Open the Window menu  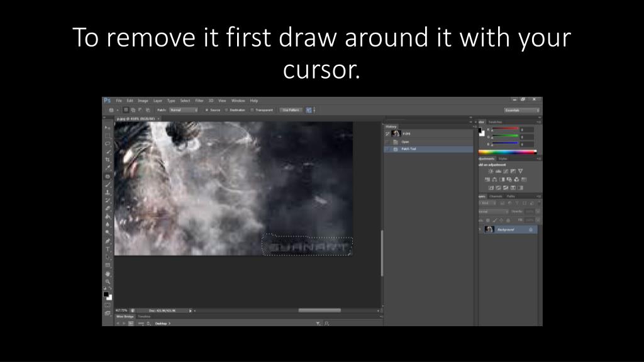point(238,101)
